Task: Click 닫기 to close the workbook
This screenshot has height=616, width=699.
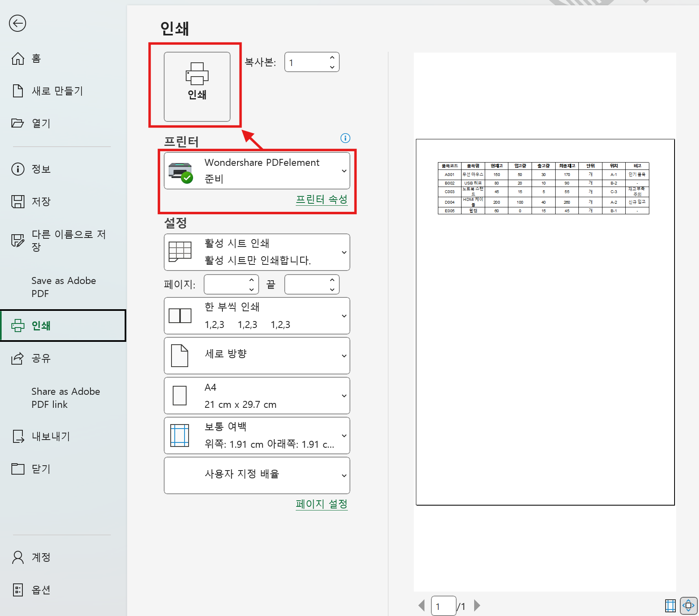Action: [31, 469]
